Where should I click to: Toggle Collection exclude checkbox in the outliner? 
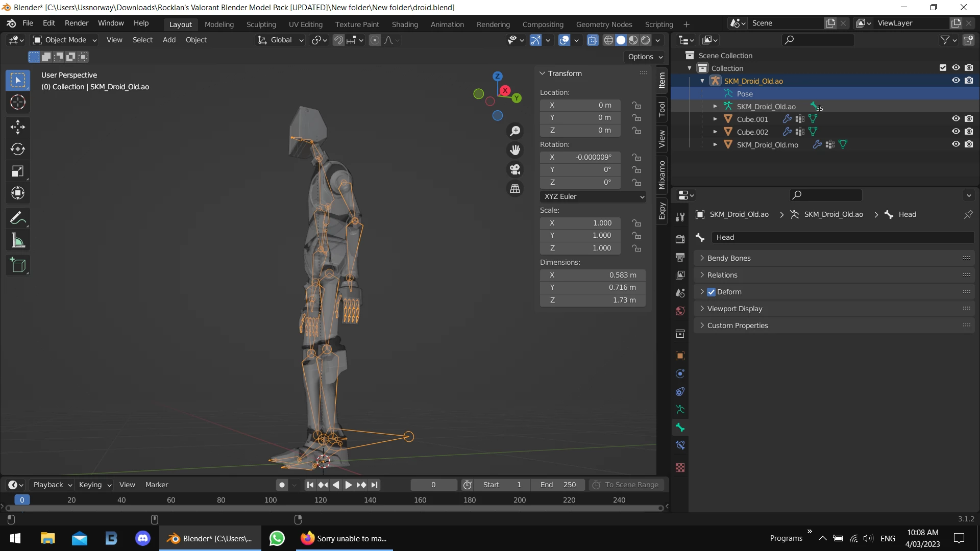pyautogui.click(x=943, y=68)
